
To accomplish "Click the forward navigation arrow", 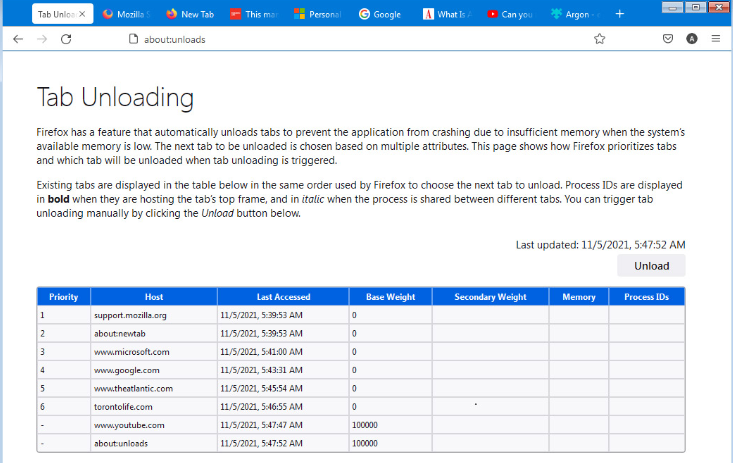I will (42, 39).
